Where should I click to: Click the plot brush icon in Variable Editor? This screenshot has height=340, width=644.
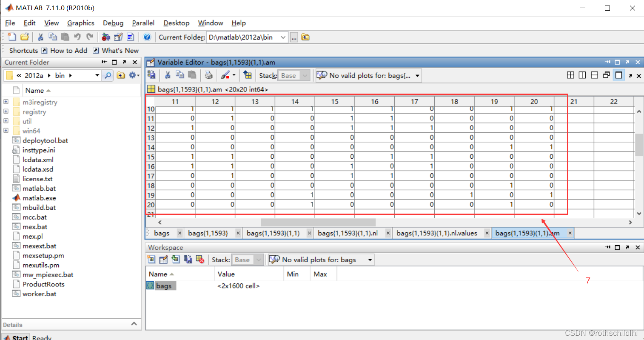[225, 75]
